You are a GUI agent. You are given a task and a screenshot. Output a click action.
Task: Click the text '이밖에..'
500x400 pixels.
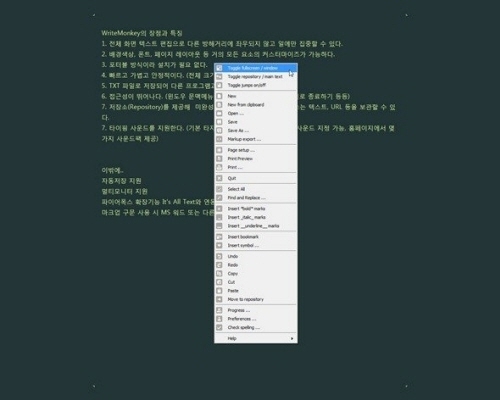click(x=112, y=170)
